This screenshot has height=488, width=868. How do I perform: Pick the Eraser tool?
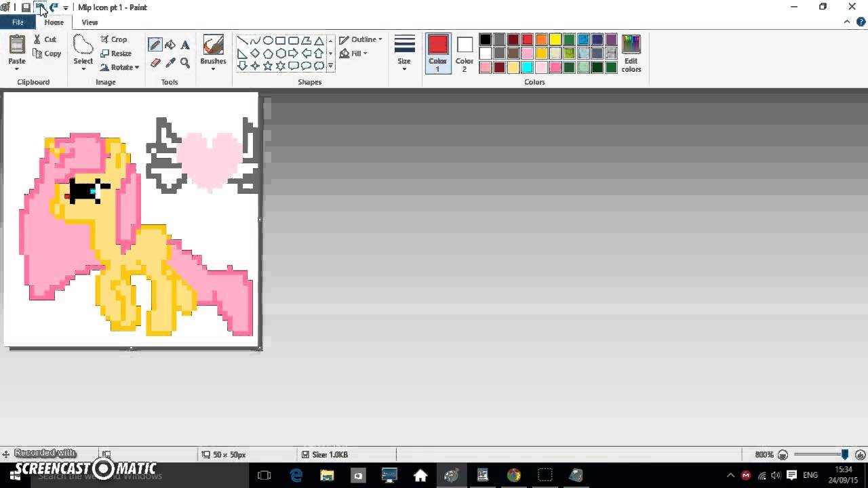(x=155, y=62)
